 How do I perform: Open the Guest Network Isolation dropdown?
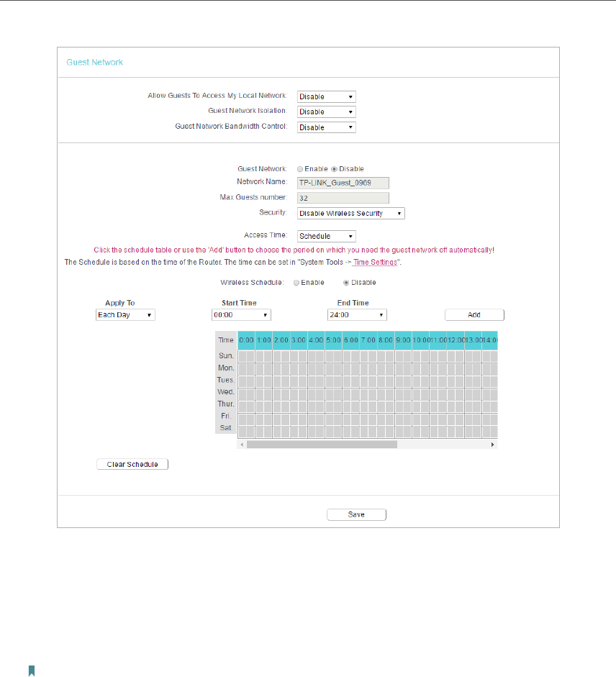pyautogui.click(x=326, y=112)
